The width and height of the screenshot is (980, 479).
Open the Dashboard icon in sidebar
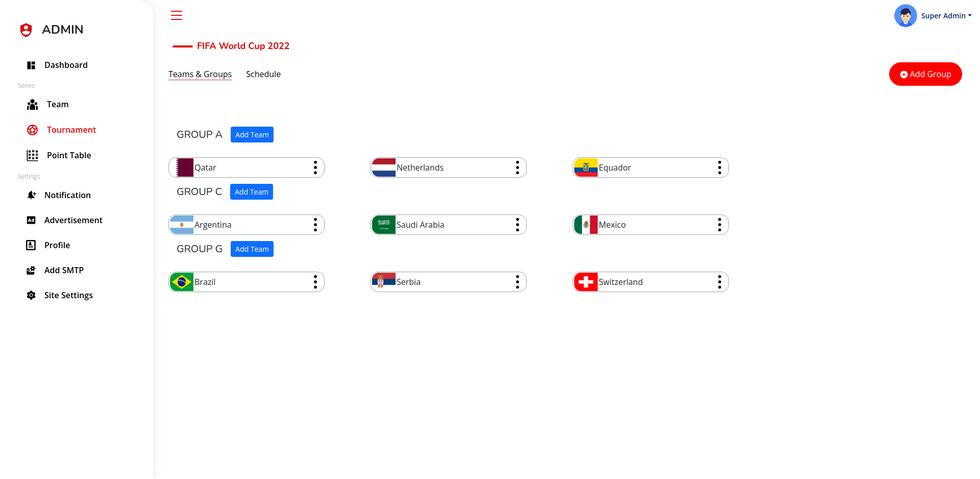[31, 65]
